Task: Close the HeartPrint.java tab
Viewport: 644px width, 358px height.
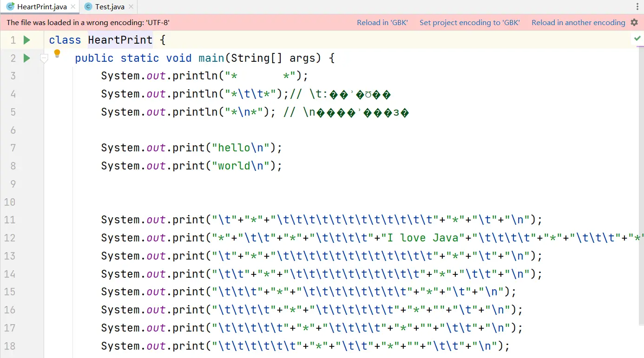Action: (73, 7)
